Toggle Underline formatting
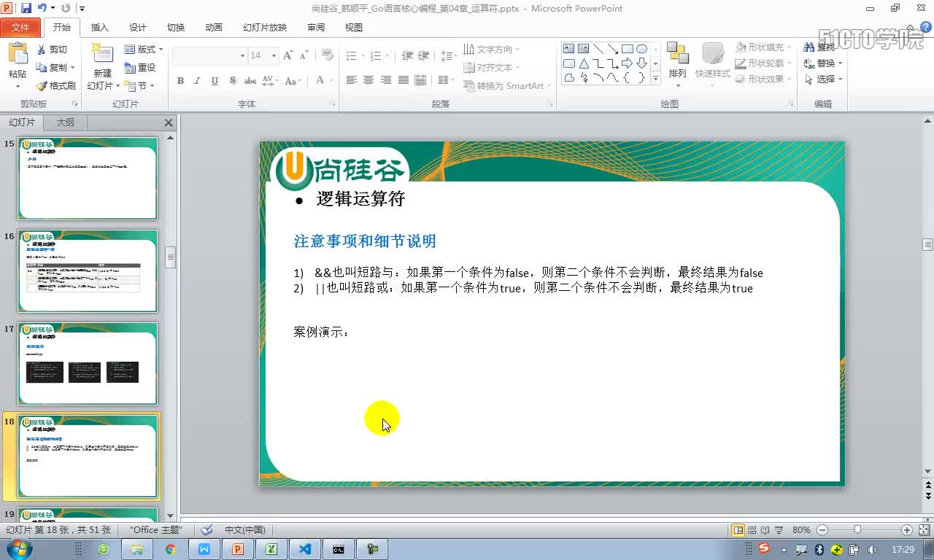This screenshot has height=560, width=934. tap(215, 80)
